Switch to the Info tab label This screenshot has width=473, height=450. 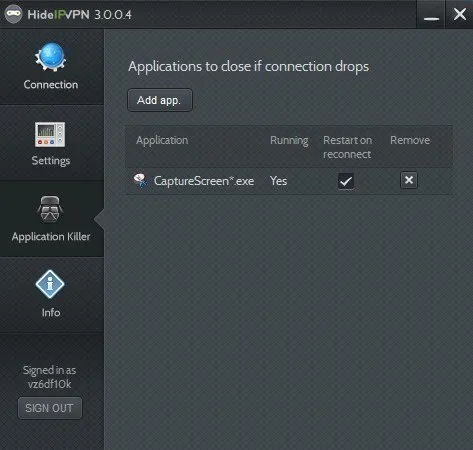pos(51,313)
